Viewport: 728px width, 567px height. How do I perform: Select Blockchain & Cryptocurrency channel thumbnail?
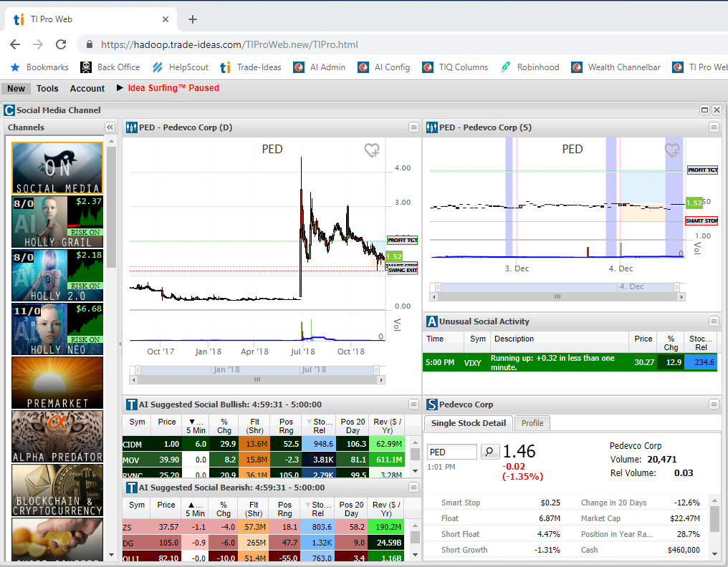click(57, 490)
